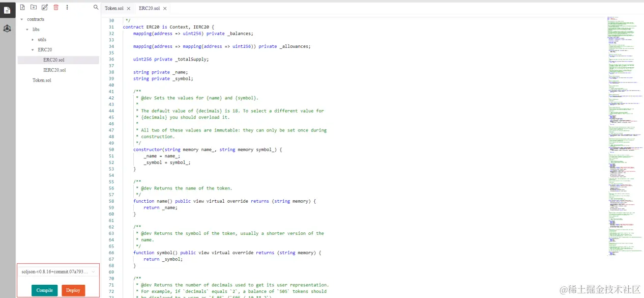Open the file explorer sidebar panel
This screenshot has height=298, width=644.
pyautogui.click(x=7, y=10)
